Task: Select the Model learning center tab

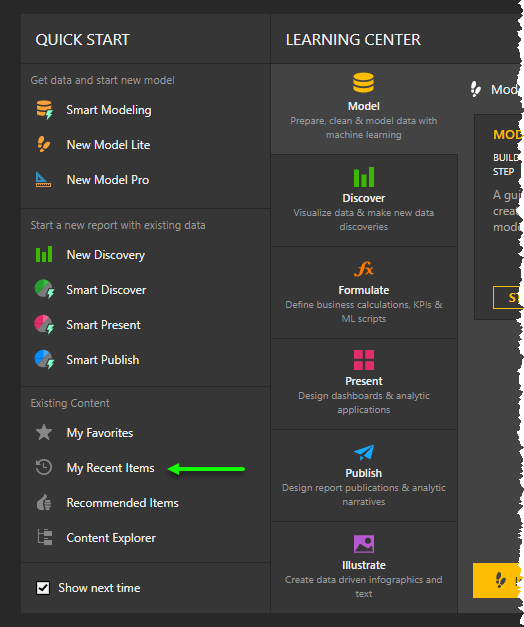Action: point(364,109)
